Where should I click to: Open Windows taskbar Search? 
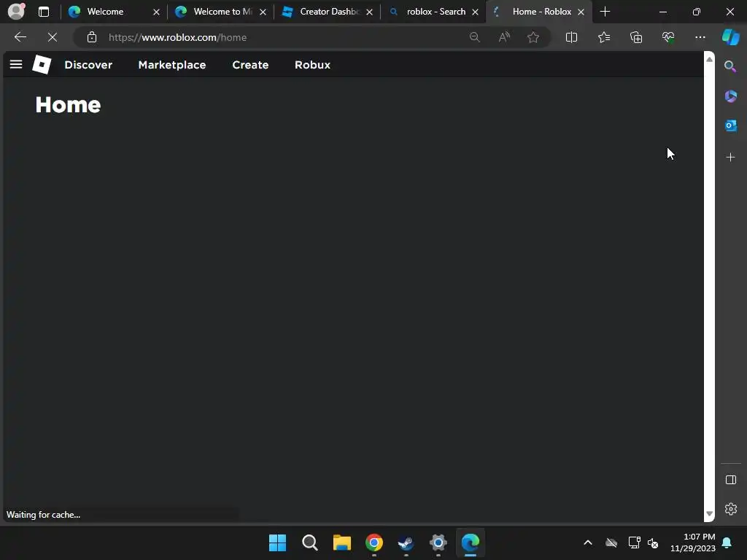click(309, 542)
